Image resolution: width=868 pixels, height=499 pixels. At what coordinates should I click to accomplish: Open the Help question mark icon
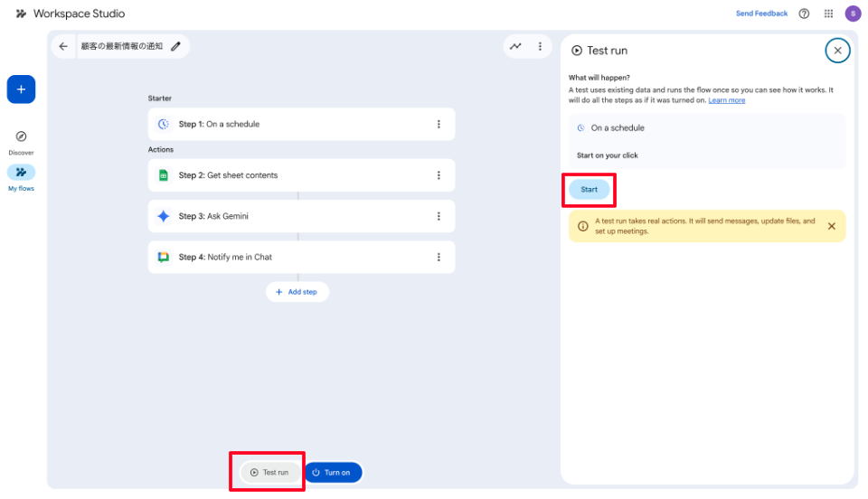(x=804, y=14)
